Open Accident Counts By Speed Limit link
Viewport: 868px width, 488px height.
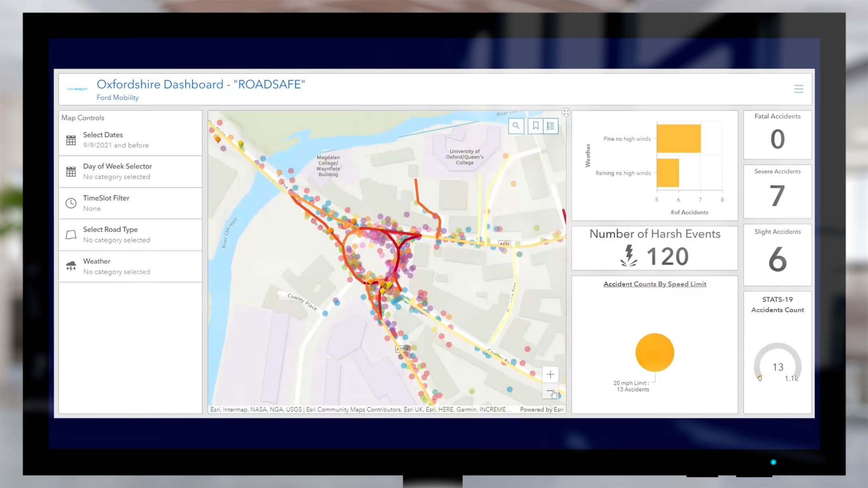coord(654,284)
